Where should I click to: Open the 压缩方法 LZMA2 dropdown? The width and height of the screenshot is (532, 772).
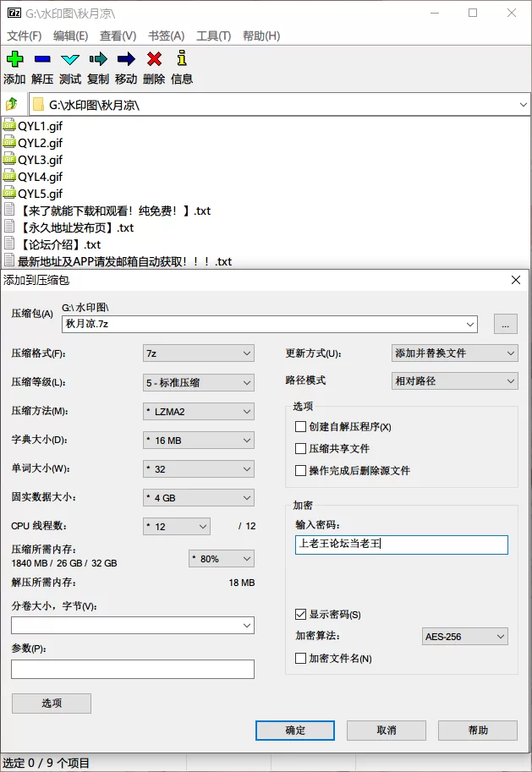[x=199, y=412]
